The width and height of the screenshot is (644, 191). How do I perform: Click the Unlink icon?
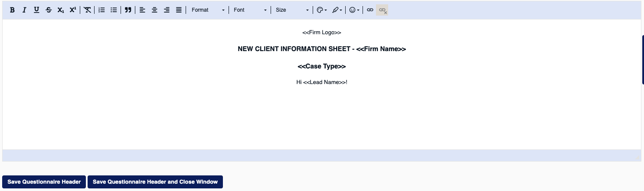382,10
